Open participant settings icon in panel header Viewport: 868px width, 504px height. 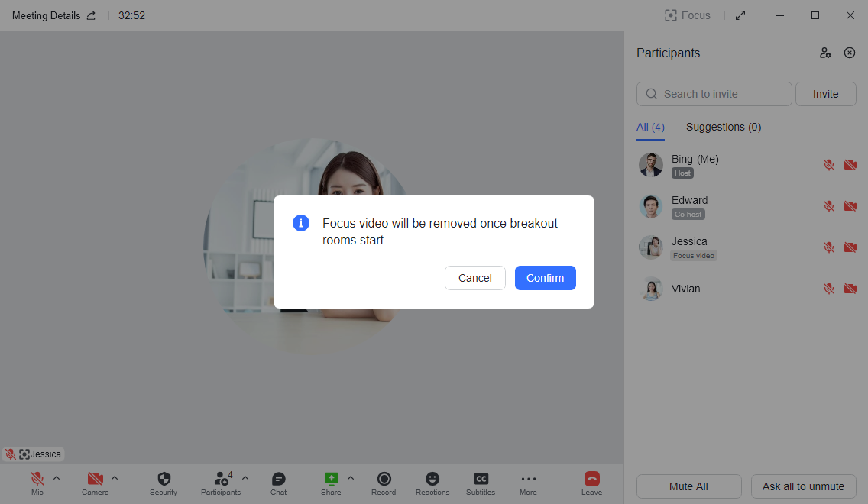pos(825,53)
